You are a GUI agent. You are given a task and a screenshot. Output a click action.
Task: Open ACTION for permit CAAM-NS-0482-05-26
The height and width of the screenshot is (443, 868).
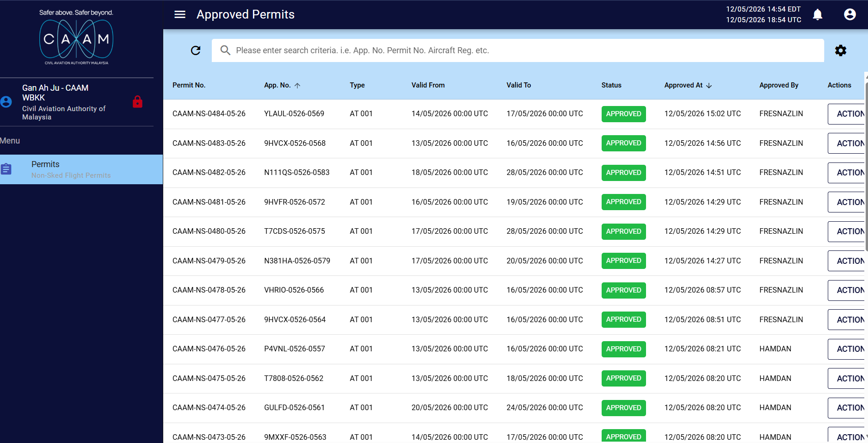click(846, 173)
